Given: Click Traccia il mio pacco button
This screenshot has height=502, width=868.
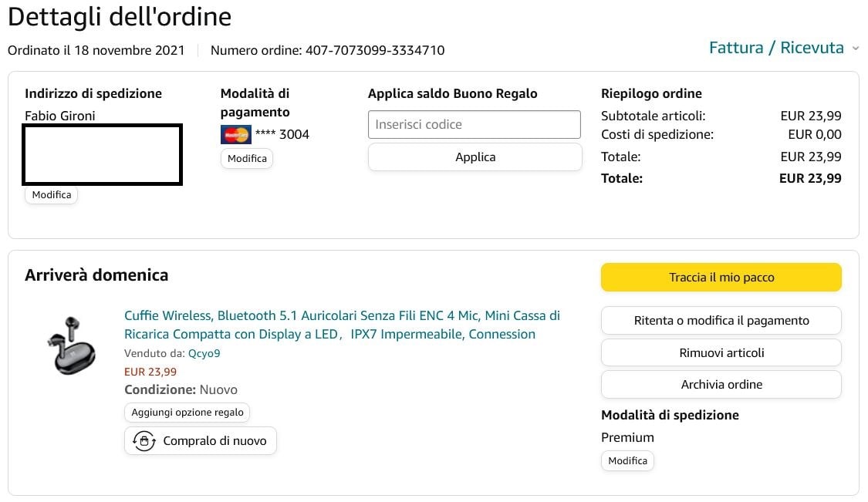Looking at the screenshot, I should point(721,278).
